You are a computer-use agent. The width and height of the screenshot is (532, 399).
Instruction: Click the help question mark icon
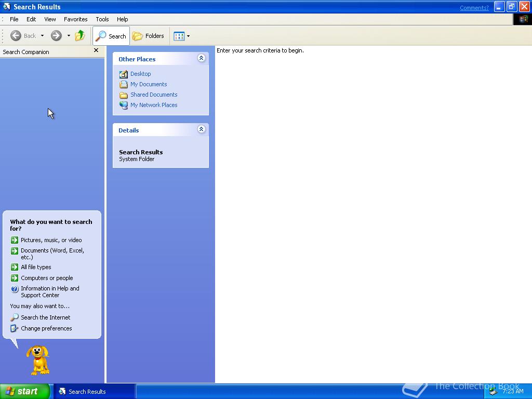coord(14,289)
